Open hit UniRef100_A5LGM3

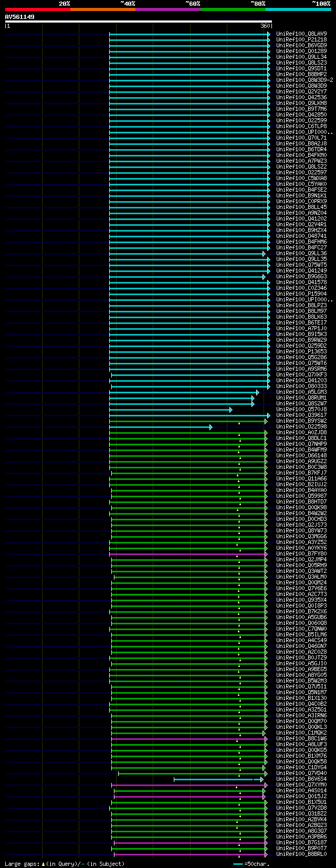tap(301, 392)
